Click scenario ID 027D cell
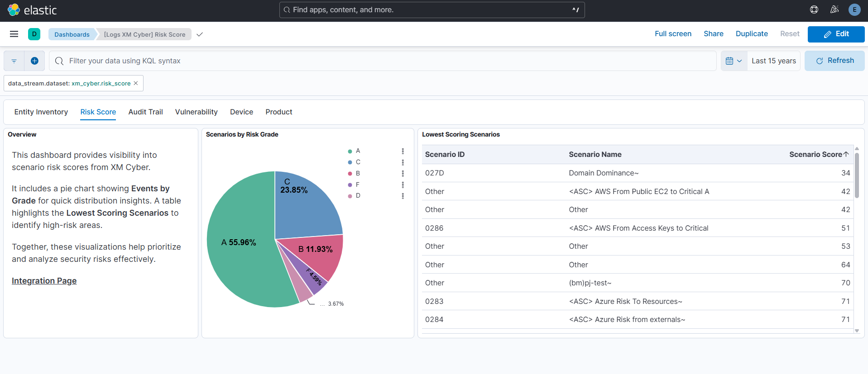This screenshot has width=868, height=374. tap(435, 173)
